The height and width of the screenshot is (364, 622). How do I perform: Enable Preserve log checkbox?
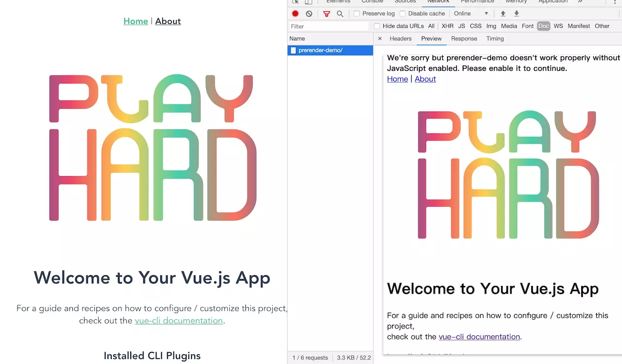pyautogui.click(x=357, y=14)
